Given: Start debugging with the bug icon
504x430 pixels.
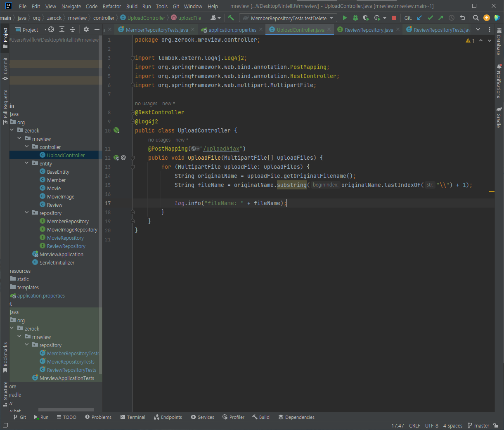Looking at the screenshot, I should 355,18.
